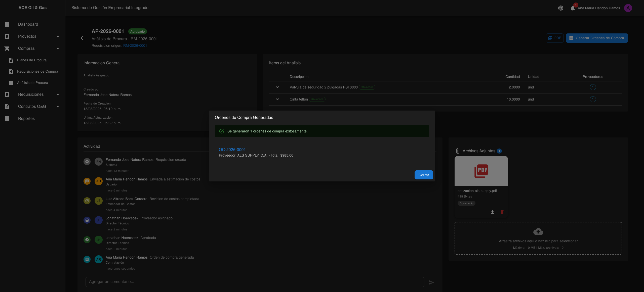Download cotizacion-als-supply.pdf attachment

click(492, 212)
